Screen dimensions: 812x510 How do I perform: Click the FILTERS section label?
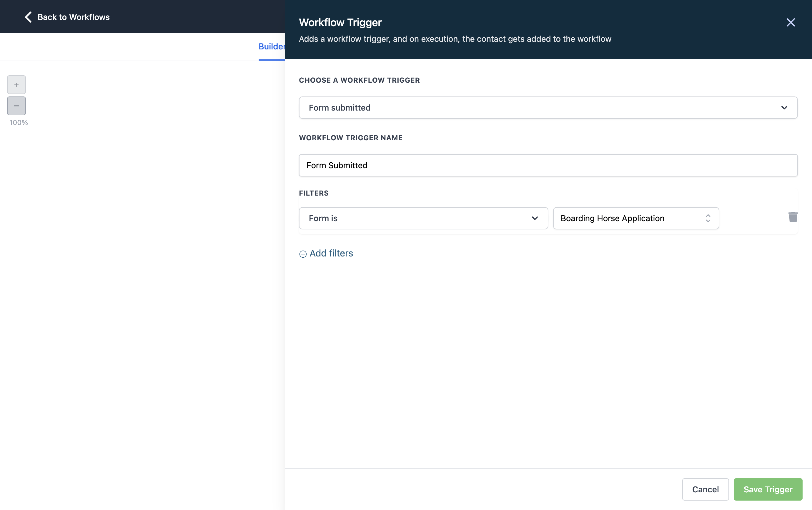(314, 193)
